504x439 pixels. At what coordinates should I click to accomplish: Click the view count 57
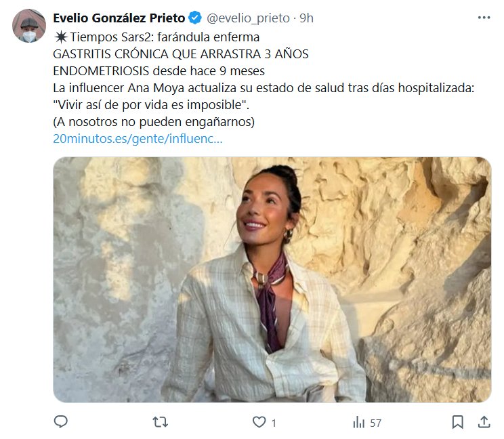tap(375, 423)
